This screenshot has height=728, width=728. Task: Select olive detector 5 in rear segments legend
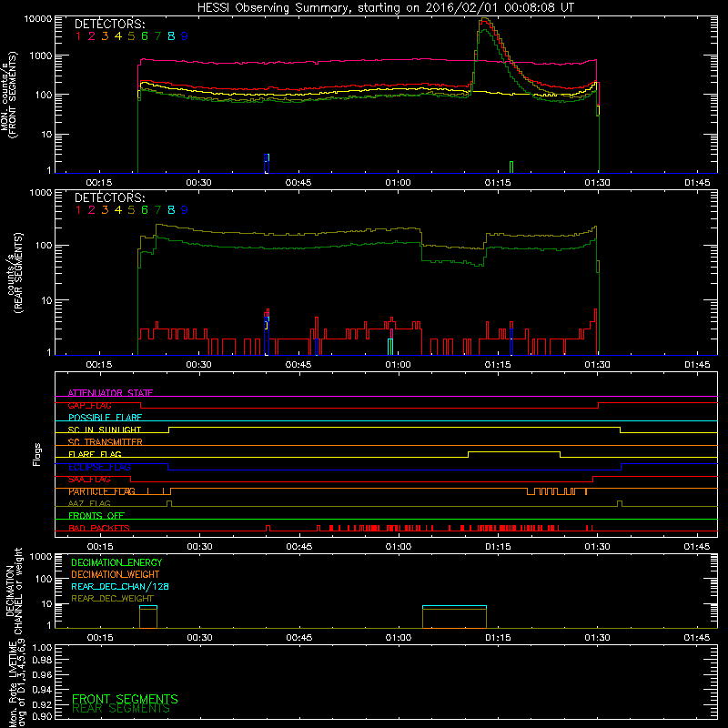[131, 210]
